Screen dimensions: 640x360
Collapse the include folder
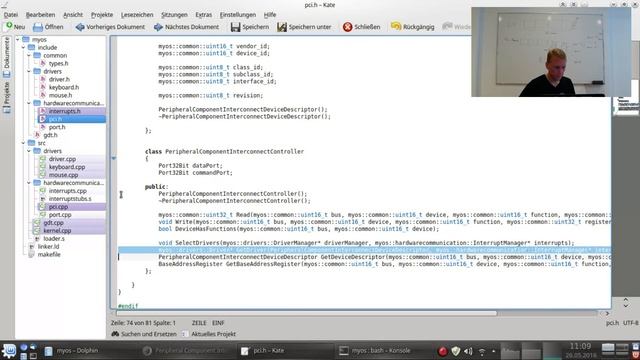point(24,47)
